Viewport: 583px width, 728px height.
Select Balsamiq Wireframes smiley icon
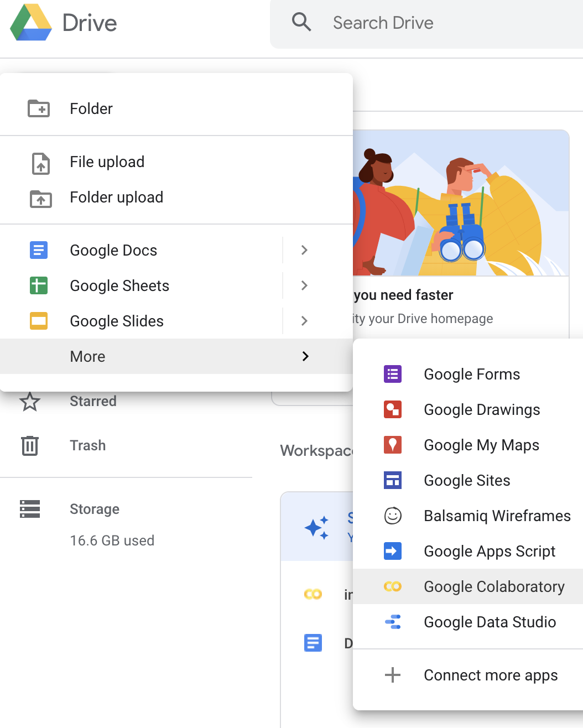(393, 516)
